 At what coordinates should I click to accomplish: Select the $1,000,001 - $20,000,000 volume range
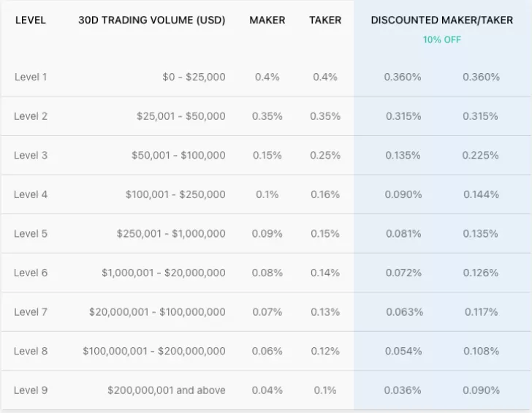point(164,273)
